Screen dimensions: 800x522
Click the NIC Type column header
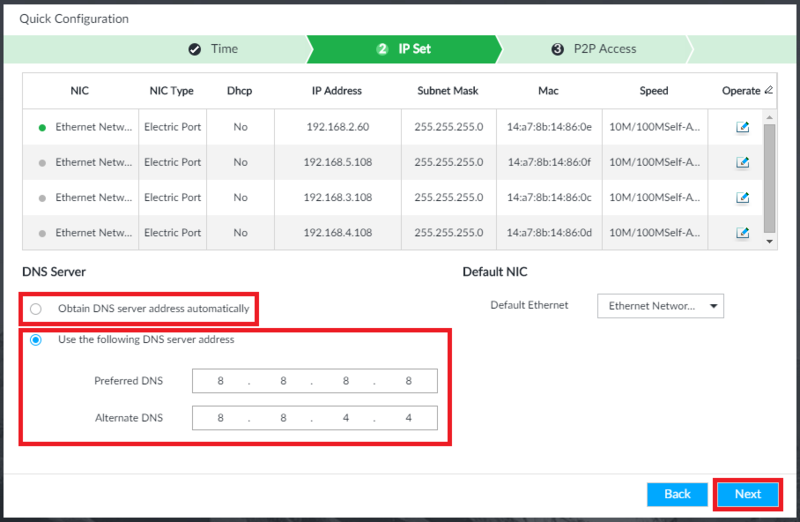[x=171, y=91]
